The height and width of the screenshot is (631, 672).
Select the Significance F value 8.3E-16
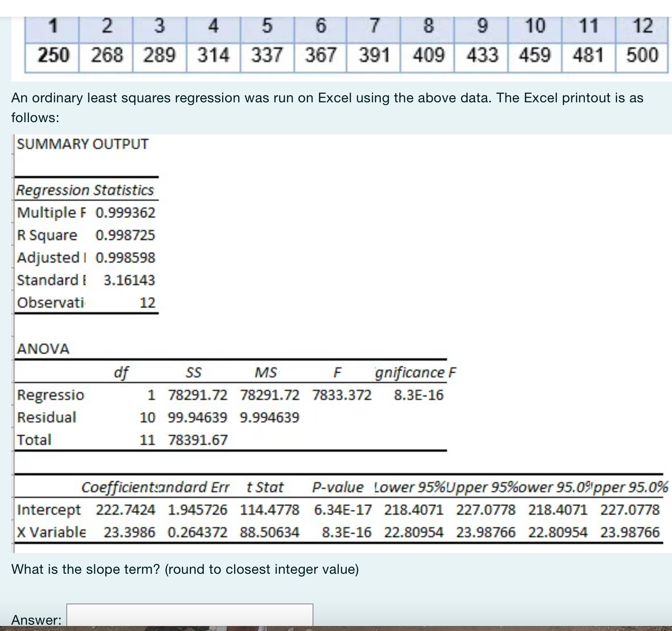[419, 395]
